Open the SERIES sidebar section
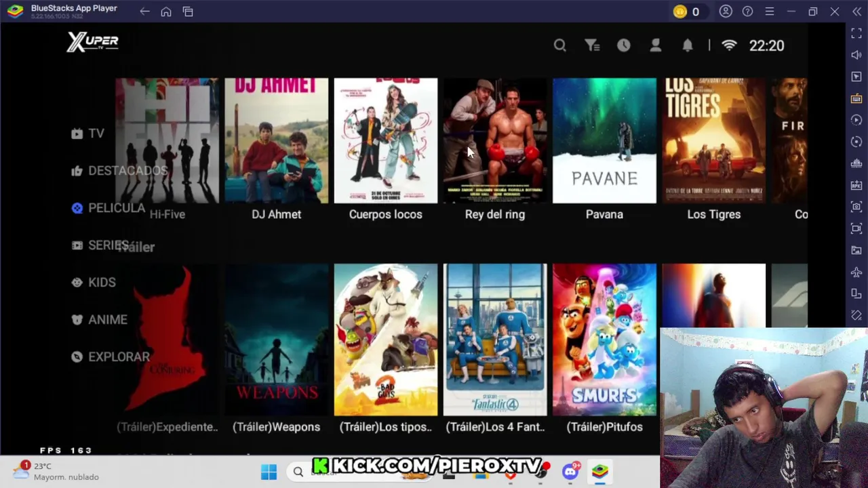This screenshot has width=868, height=488. point(100,245)
